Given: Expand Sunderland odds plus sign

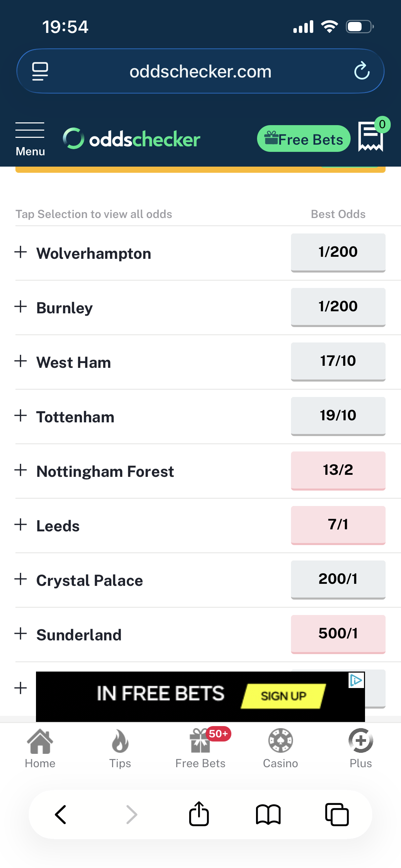Looking at the screenshot, I should point(21,634).
